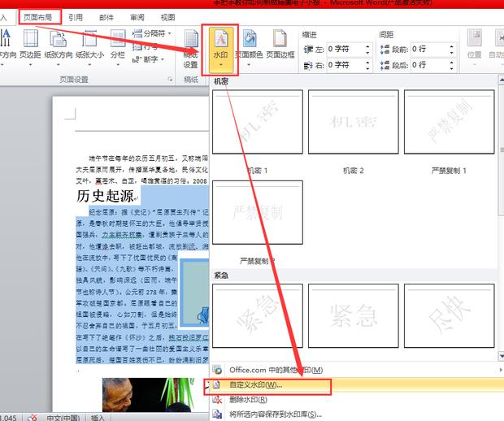Image resolution: width=504 pixels, height=421 pixels.
Task: Click the 段前 spacing 0 行 field
Action: pyautogui.click(x=430, y=49)
